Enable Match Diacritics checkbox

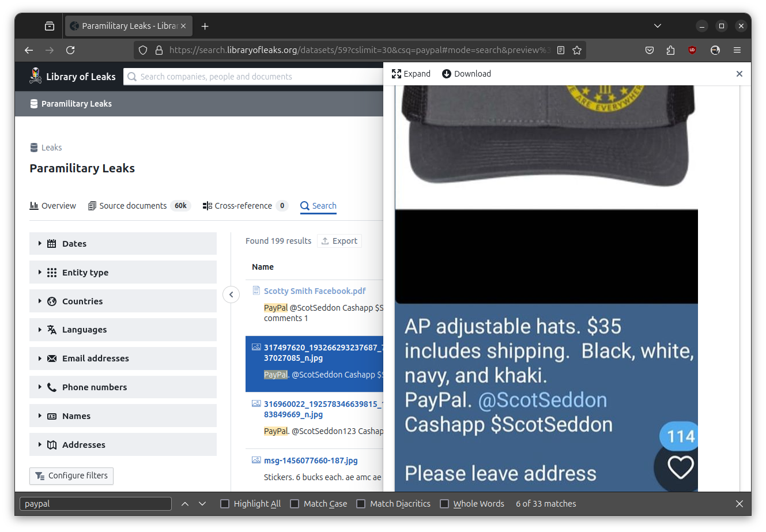pos(361,504)
